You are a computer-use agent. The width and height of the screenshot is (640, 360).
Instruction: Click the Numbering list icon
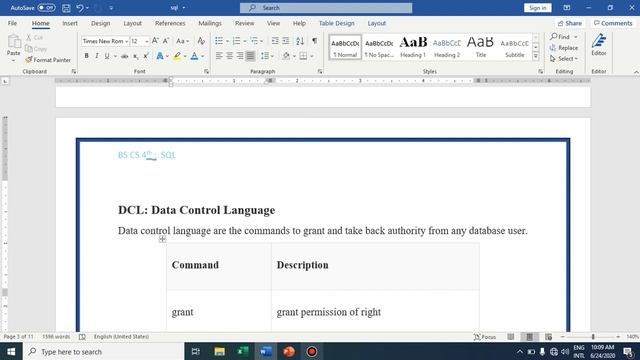(x=236, y=41)
